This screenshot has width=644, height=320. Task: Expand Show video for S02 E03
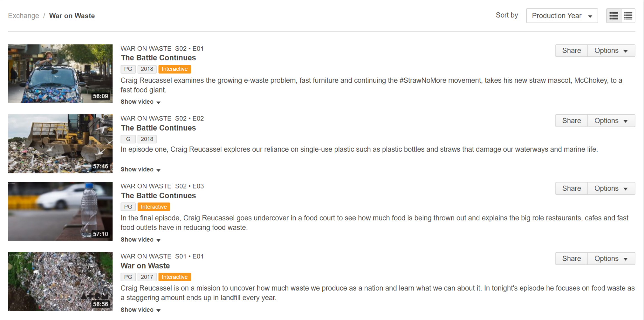point(140,240)
